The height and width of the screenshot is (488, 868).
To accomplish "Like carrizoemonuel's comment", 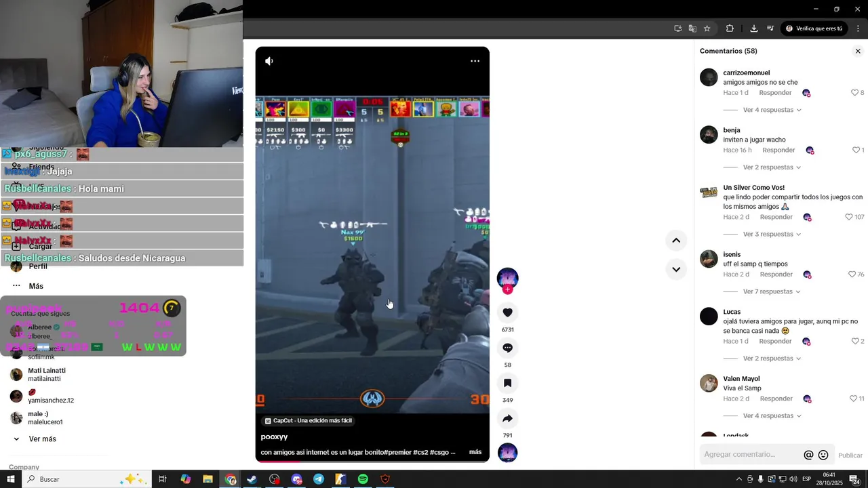I will click(x=854, y=93).
